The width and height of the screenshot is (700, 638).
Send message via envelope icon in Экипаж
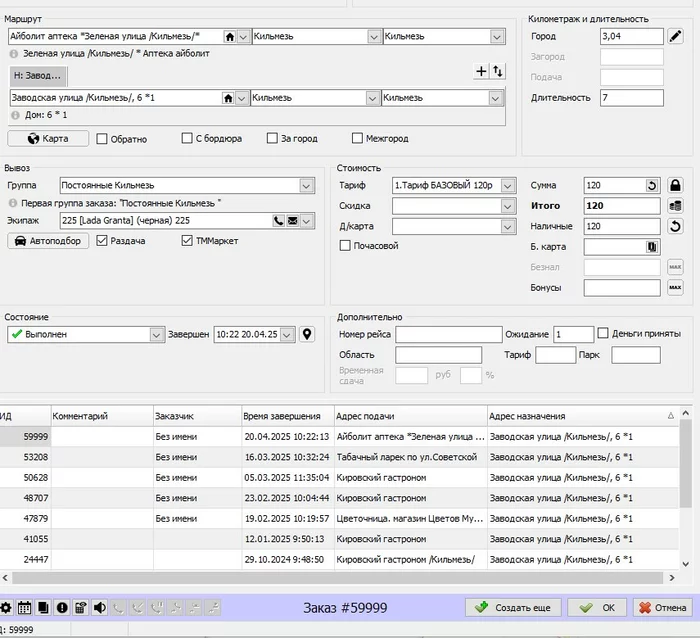(x=294, y=221)
